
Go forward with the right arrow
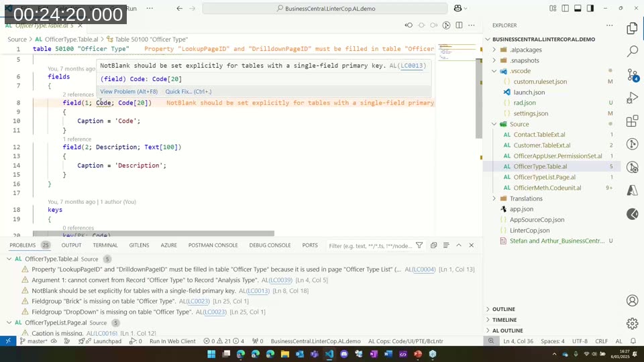point(193,8)
